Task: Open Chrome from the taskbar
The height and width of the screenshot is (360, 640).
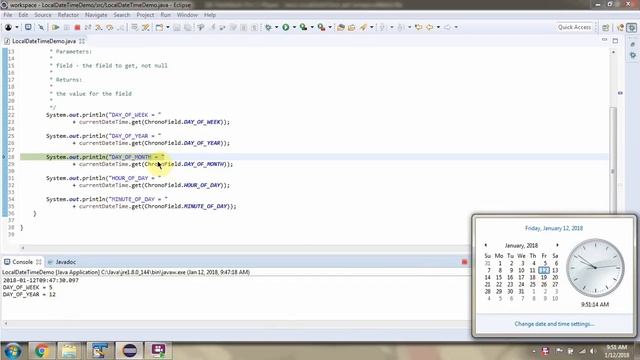Action: [x=41, y=351]
